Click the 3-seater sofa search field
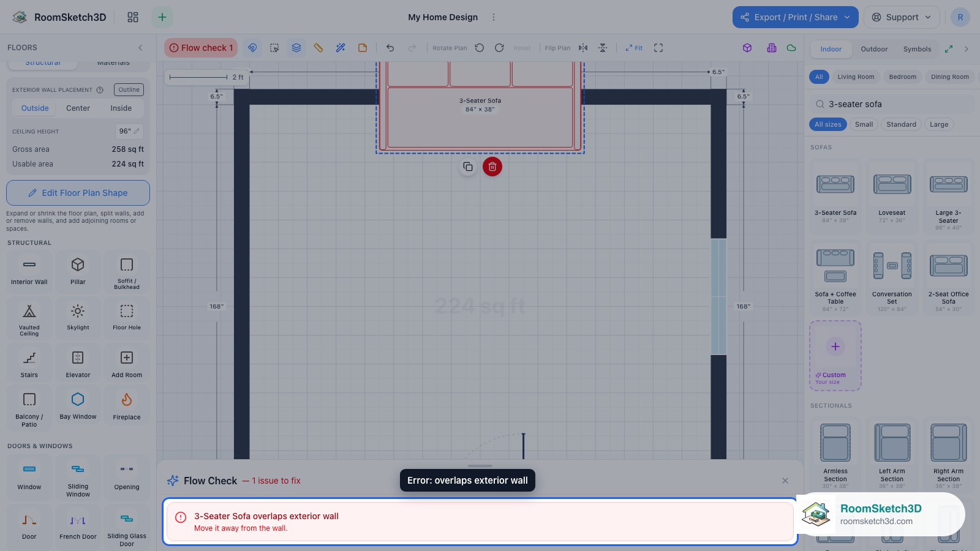This screenshot has height=551, width=980. tap(892, 104)
